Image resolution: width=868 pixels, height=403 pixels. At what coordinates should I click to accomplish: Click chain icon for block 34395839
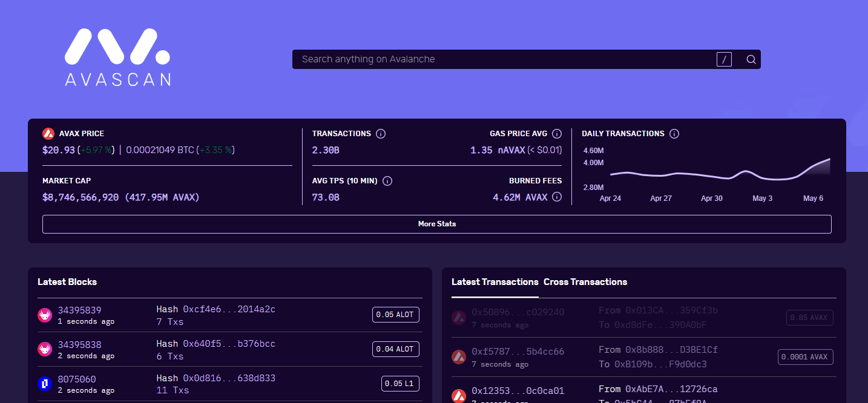(45, 315)
